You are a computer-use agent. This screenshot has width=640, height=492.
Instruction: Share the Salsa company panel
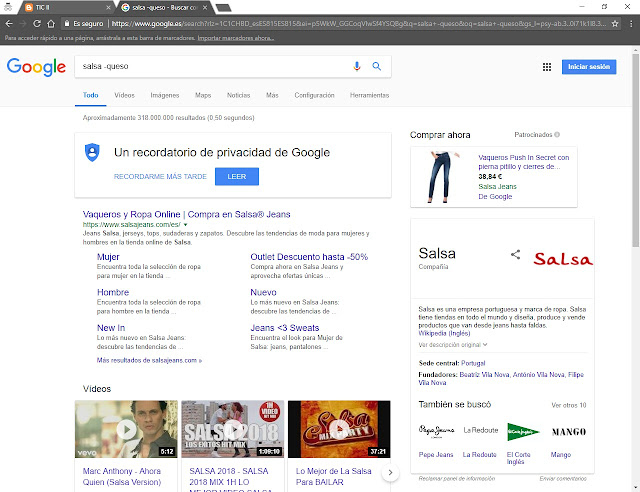tap(516, 254)
